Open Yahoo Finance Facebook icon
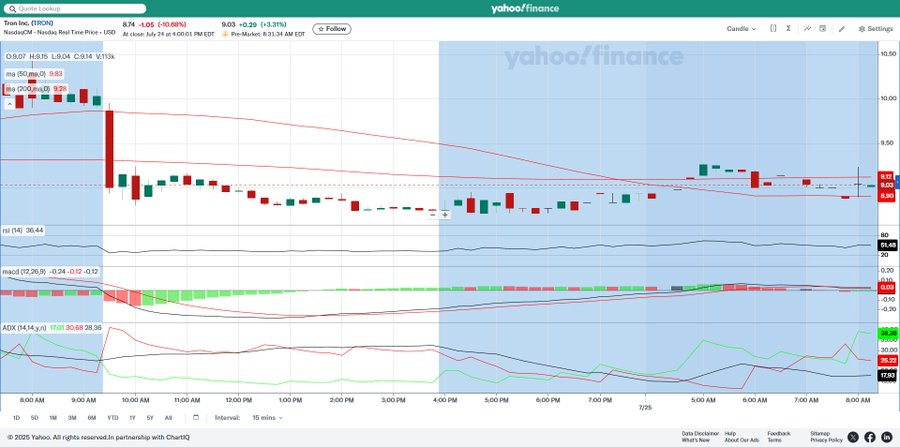900x447 pixels. (x=870, y=437)
